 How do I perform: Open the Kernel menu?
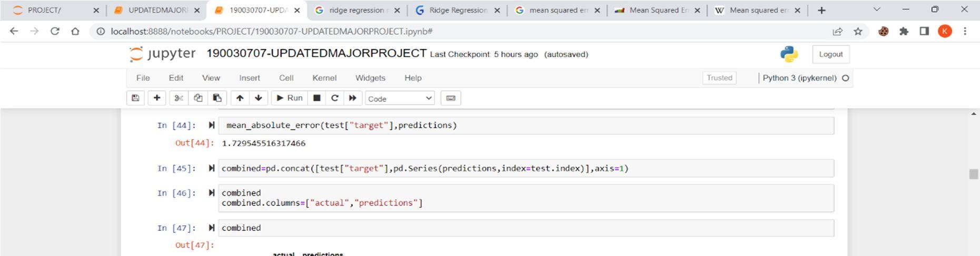(x=324, y=78)
